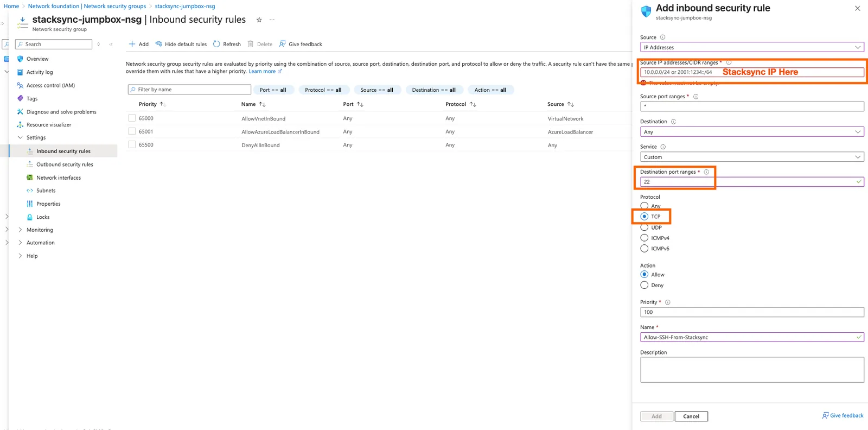Image resolution: width=868 pixels, height=430 pixels.
Task: Select the TCP protocol radio button
Action: (644, 216)
